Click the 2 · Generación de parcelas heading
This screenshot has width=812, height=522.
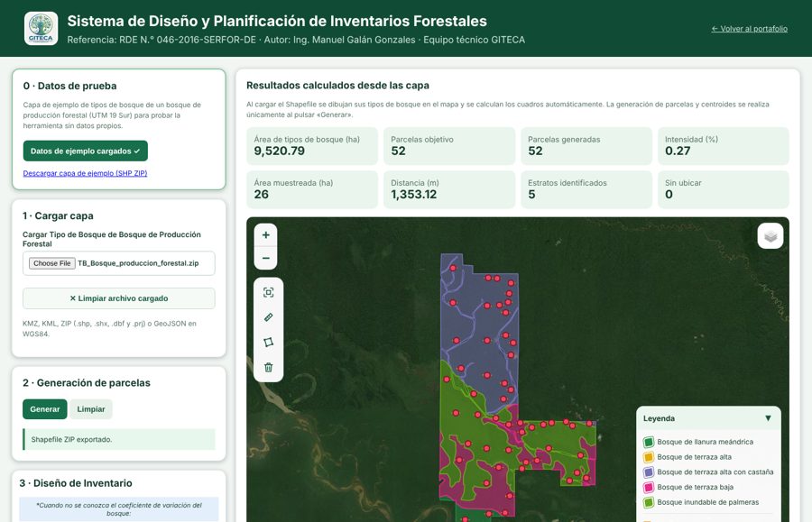coord(87,383)
